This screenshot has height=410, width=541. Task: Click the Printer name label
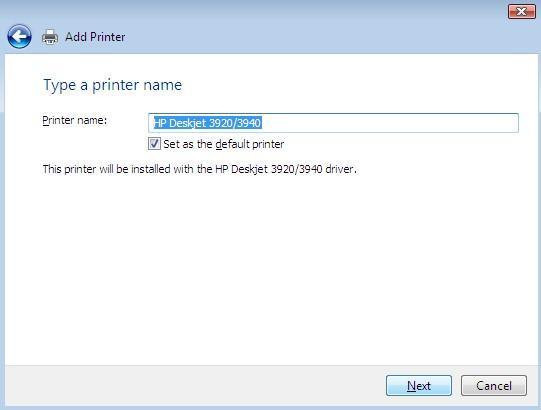[x=75, y=120]
